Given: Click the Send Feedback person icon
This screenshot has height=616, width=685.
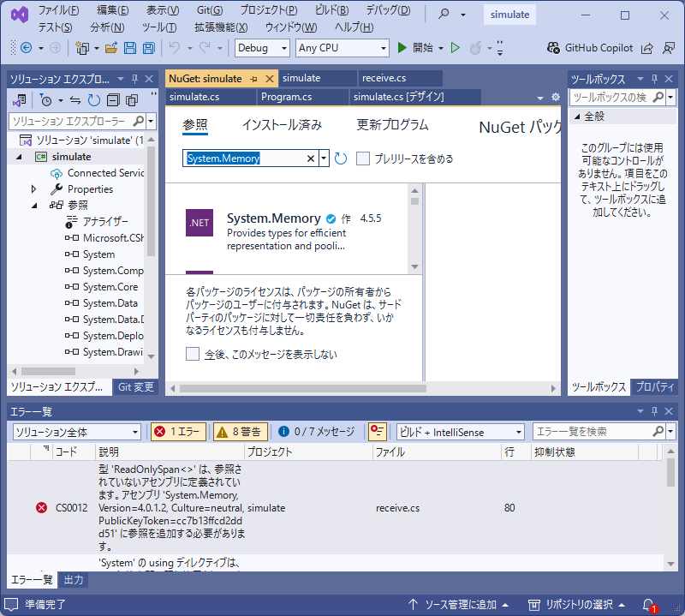Looking at the screenshot, I should pos(669,48).
